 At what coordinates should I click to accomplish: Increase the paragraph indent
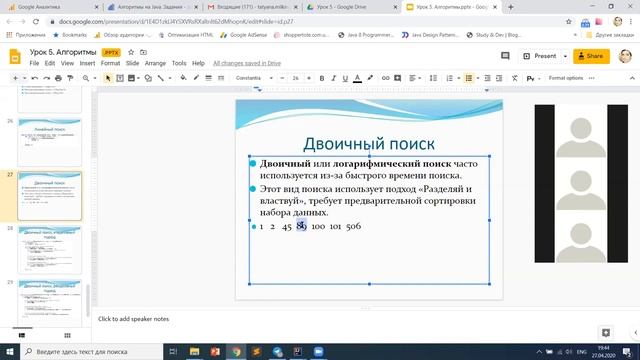pyautogui.click(x=499, y=78)
